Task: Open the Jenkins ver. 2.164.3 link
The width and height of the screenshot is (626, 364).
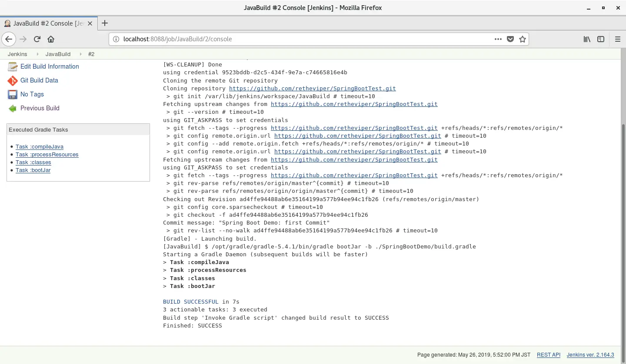Action: [590, 355]
